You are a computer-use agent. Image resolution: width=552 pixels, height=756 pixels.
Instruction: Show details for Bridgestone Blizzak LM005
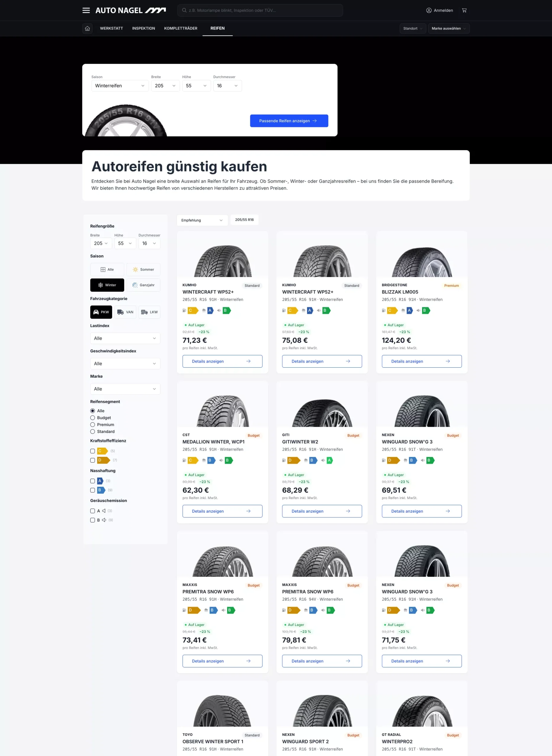(422, 361)
